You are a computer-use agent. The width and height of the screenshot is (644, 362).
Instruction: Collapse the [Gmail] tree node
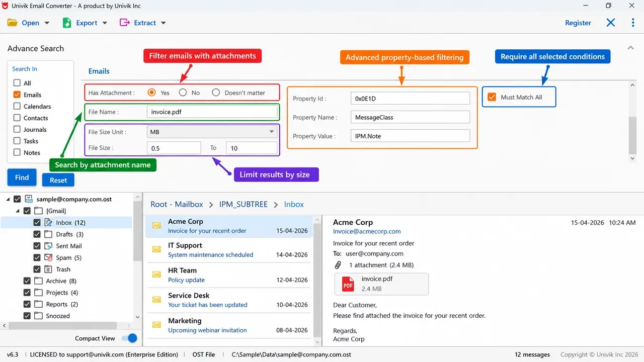point(18,211)
